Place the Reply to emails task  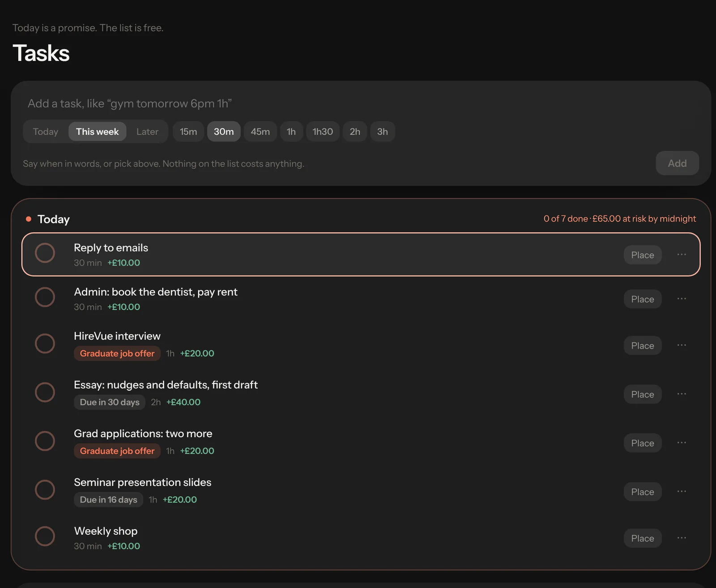643,255
